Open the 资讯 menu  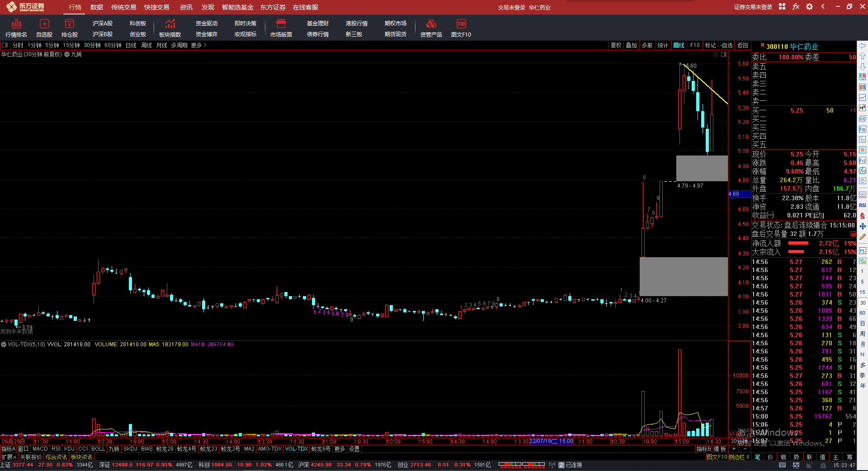tap(186, 7)
